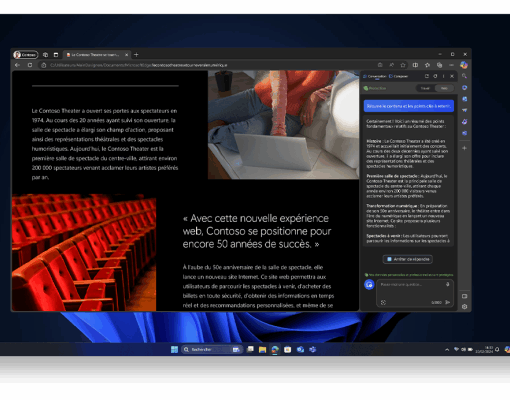Image resolution: width=510 pixels, height=400 pixels.
Task: Refresh the Copilot pane
Action: point(435,76)
